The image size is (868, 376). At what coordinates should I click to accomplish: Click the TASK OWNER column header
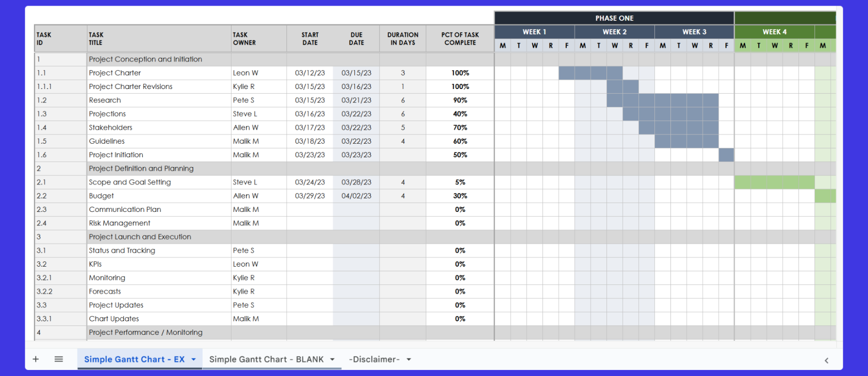click(x=259, y=39)
